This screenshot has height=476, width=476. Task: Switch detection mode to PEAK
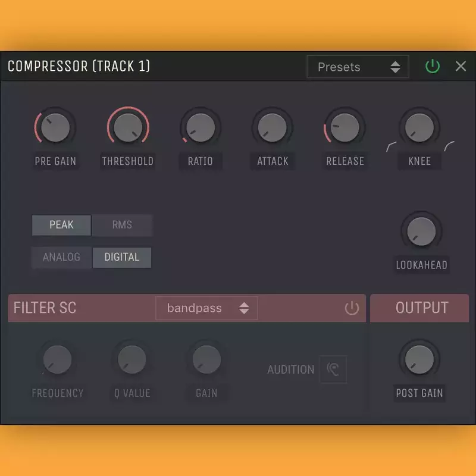[x=61, y=225]
